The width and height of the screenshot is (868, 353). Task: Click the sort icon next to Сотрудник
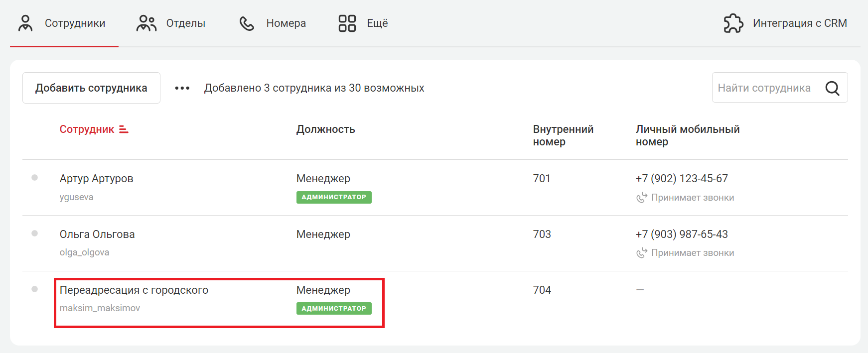(124, 129)
